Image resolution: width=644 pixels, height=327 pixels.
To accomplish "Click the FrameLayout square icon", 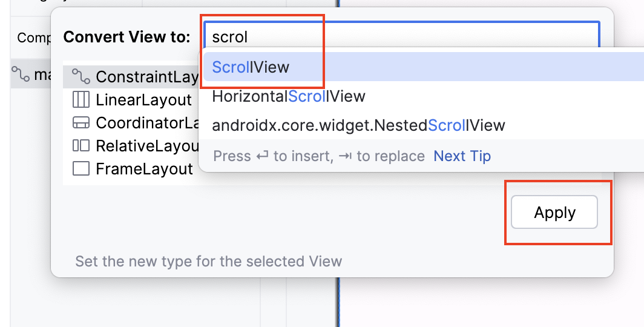I will click(81, 168).
